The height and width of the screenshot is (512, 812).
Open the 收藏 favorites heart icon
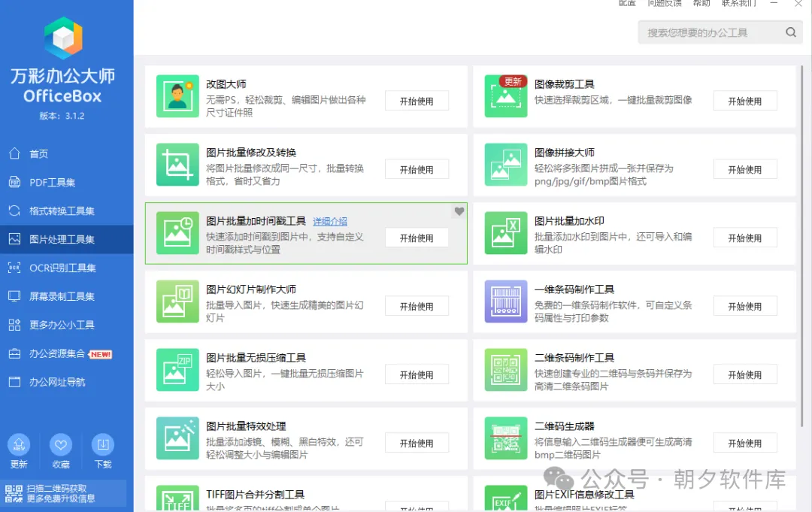click(61, 444)
